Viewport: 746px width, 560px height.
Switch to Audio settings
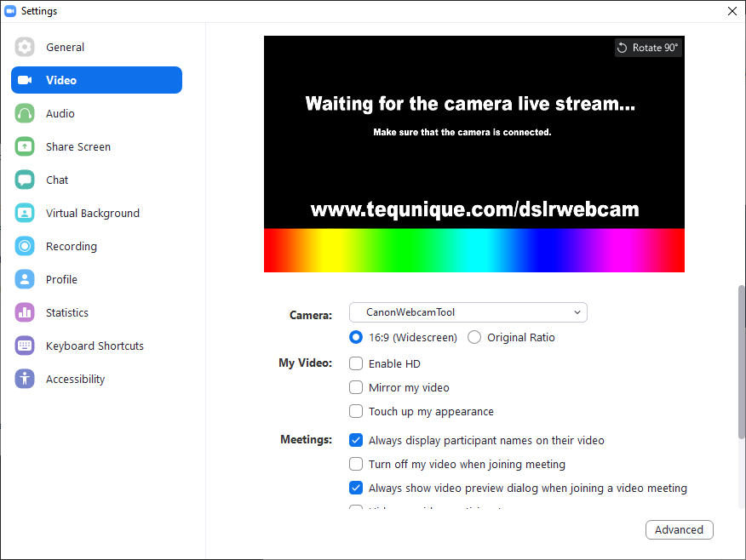pyautogui.click(x=60, y=113)
